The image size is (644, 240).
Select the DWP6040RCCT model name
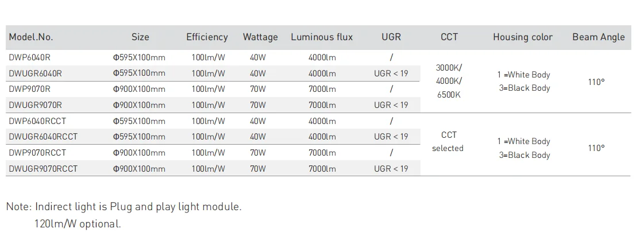[37, 121]
